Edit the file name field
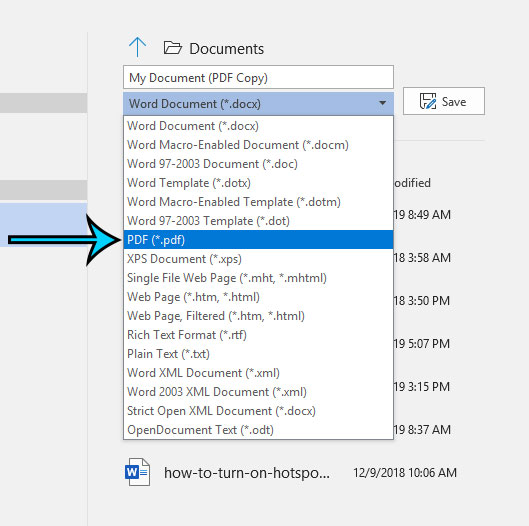This screenshot has width=529, height=526. click(x=258, y=77)
